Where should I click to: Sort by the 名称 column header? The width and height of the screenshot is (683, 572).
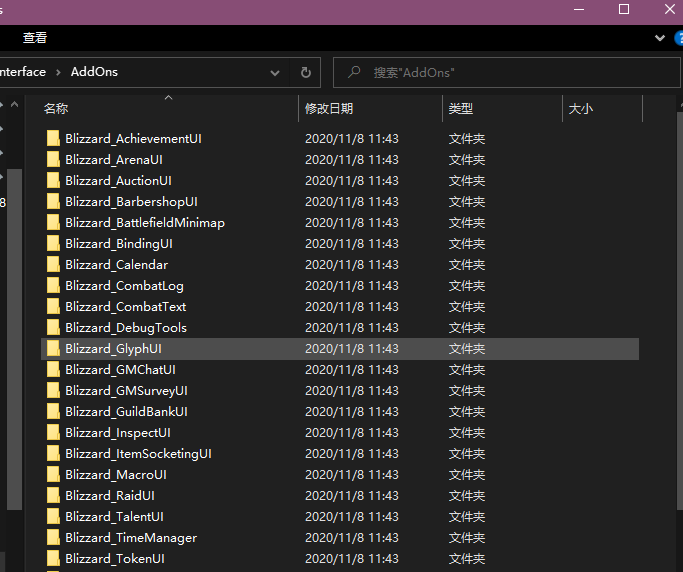click(x=56, y=108)
